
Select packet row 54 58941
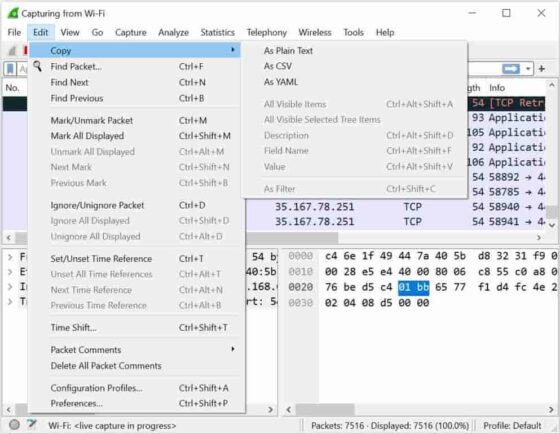coord(396,221)
